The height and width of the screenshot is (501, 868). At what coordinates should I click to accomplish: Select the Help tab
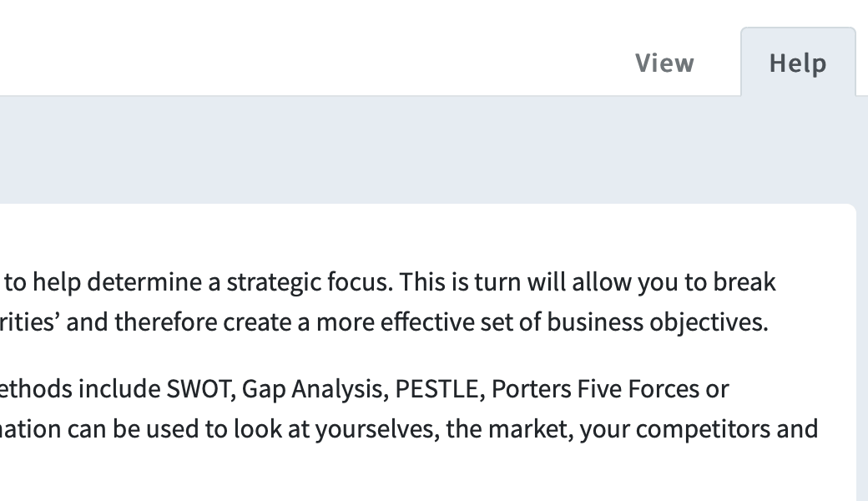(x=798, y=62)
